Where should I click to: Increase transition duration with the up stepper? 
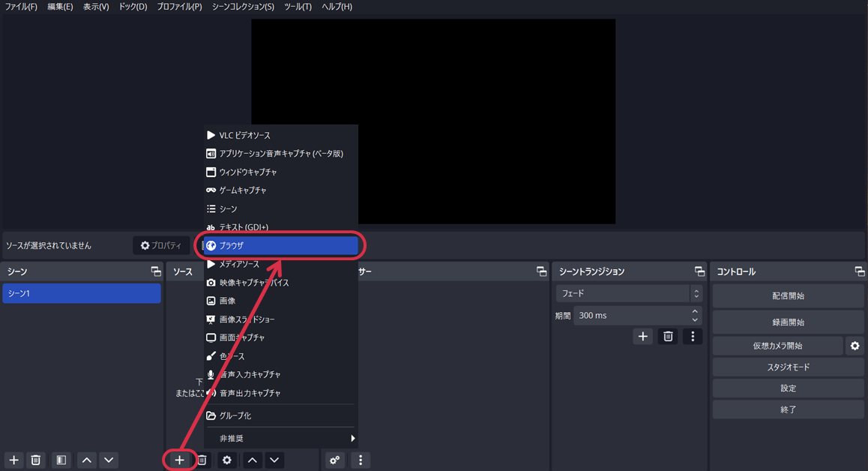click(696, 310)
